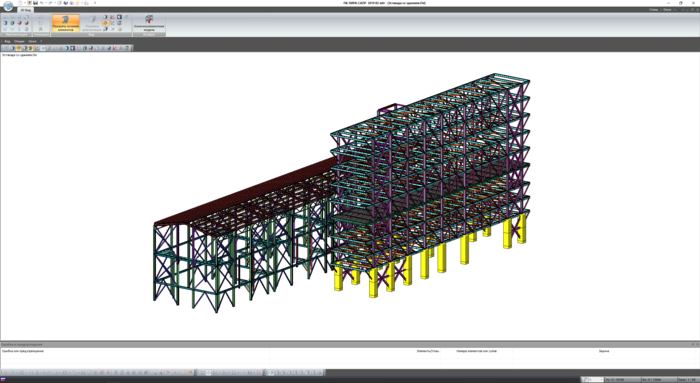
Task: Click the red cube icon in second toolbar row
Action: (91, 48)
